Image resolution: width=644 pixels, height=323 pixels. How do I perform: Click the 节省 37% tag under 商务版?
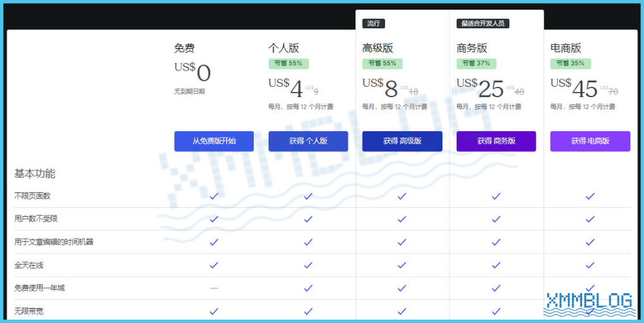tap(477, 64)
